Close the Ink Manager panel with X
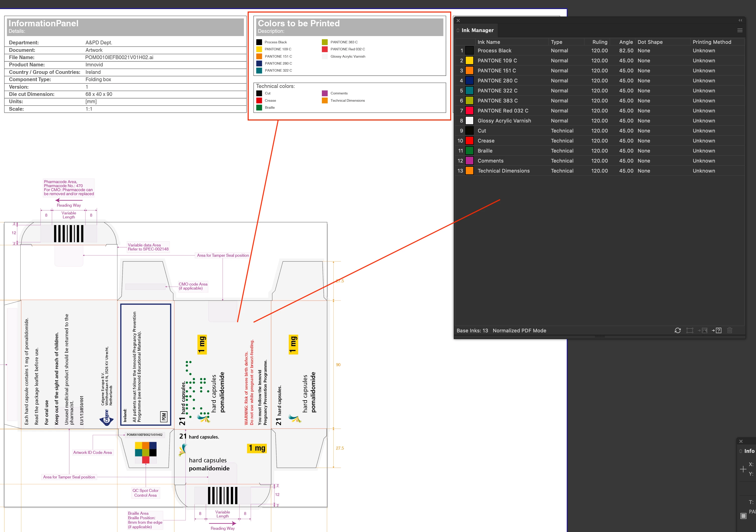 [458, 20]
